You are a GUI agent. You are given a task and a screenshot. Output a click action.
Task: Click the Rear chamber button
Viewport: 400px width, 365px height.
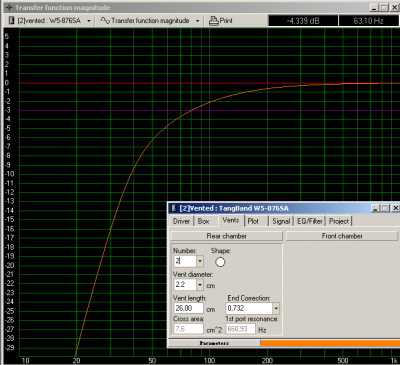pos(227,236)
